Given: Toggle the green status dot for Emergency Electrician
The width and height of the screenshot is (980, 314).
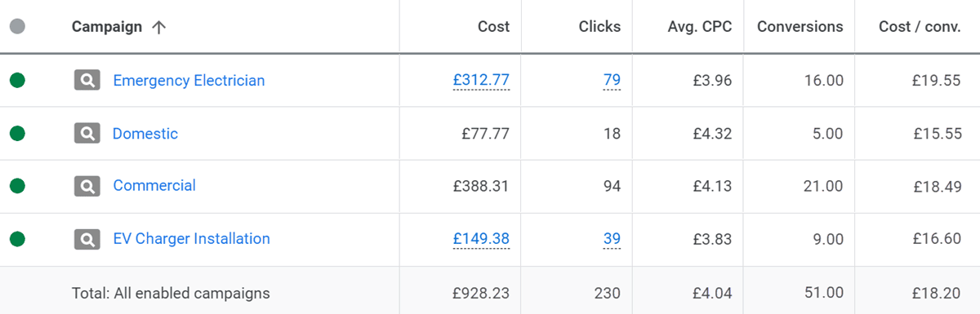Looking at the screenshot, I should click(17, 80).
